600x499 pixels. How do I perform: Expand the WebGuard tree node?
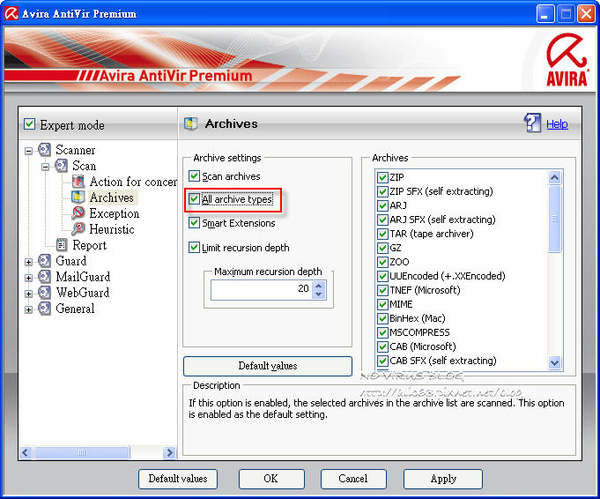(x=28, y=294)
